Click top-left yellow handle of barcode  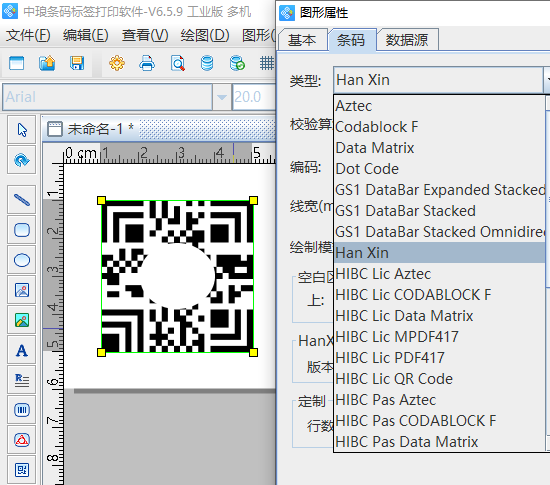[101, 200]
